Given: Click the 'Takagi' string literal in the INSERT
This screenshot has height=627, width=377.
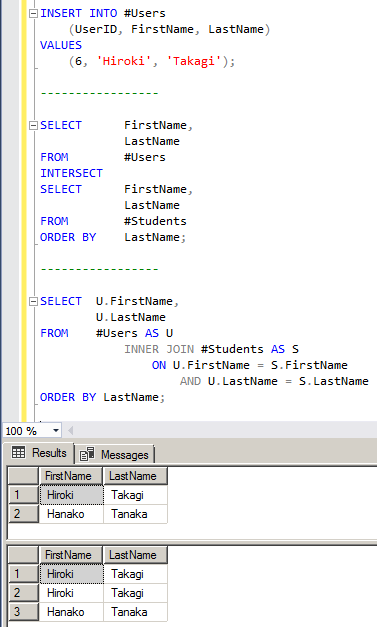Looking at the screenshot, I should 194,61.
